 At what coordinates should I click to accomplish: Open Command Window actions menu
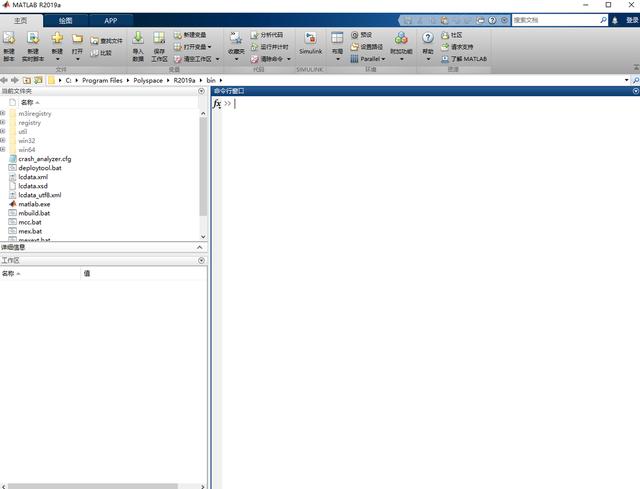click(636, 91)
